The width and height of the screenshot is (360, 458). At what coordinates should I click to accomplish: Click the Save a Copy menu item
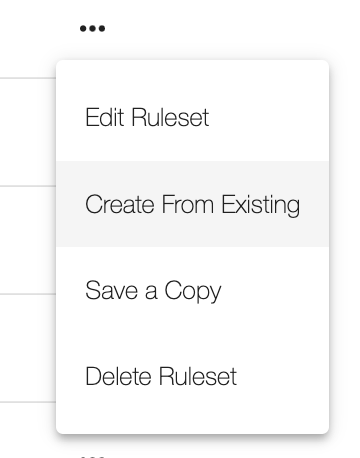click(x=193, y=290)
